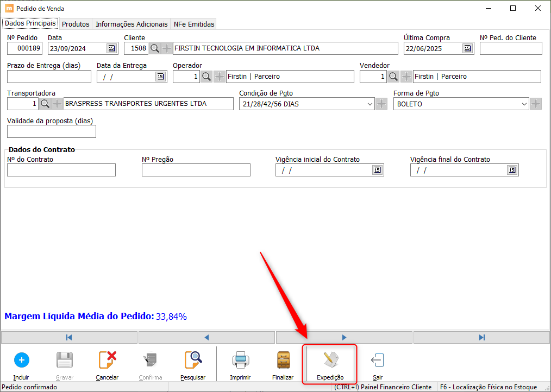
Task: Open Informações Adicionais tab
Action: coord(132,24)
